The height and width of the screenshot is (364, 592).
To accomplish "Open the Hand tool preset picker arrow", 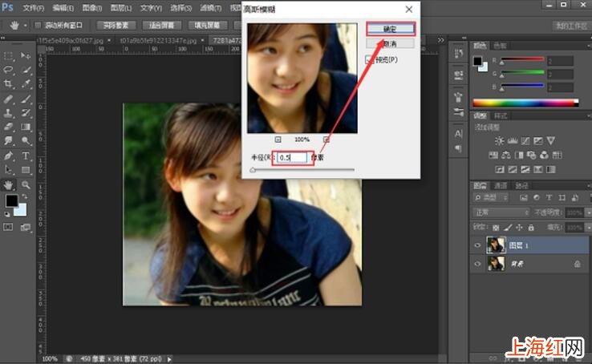I will tap(26, 26).
